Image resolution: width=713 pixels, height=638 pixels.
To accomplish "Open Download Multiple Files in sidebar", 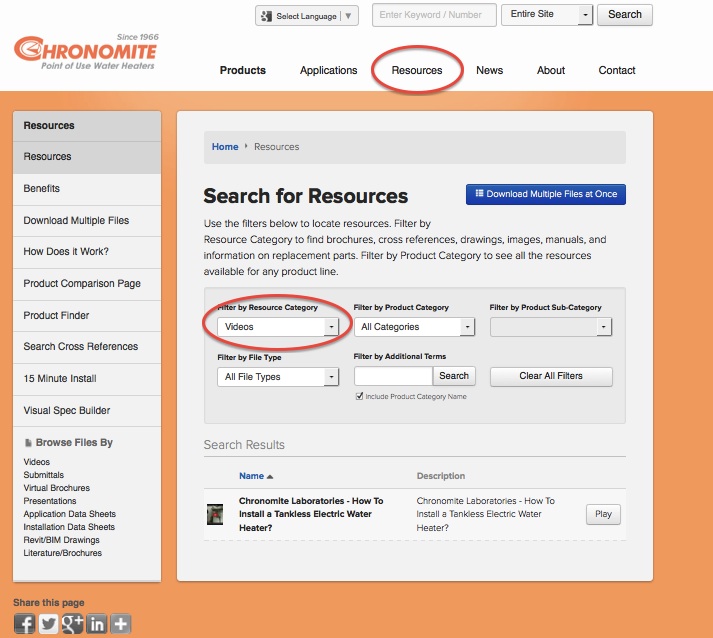I will pos(87,221).
